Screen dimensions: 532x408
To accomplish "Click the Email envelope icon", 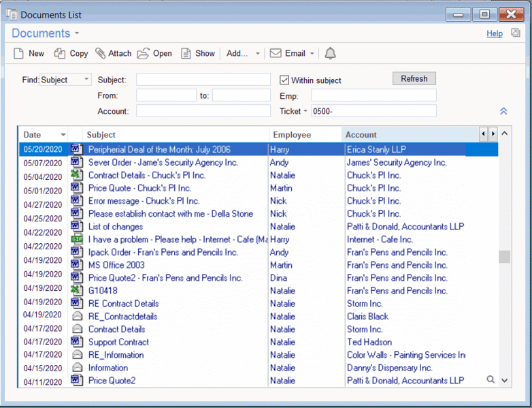I will (276, 53).
